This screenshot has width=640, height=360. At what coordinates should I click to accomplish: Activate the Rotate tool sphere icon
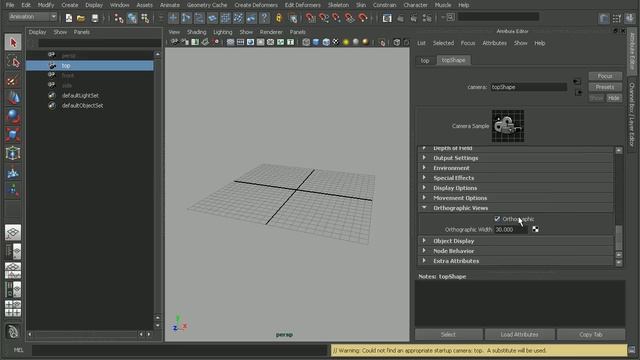pyautogui.click(x=13, y=117)
